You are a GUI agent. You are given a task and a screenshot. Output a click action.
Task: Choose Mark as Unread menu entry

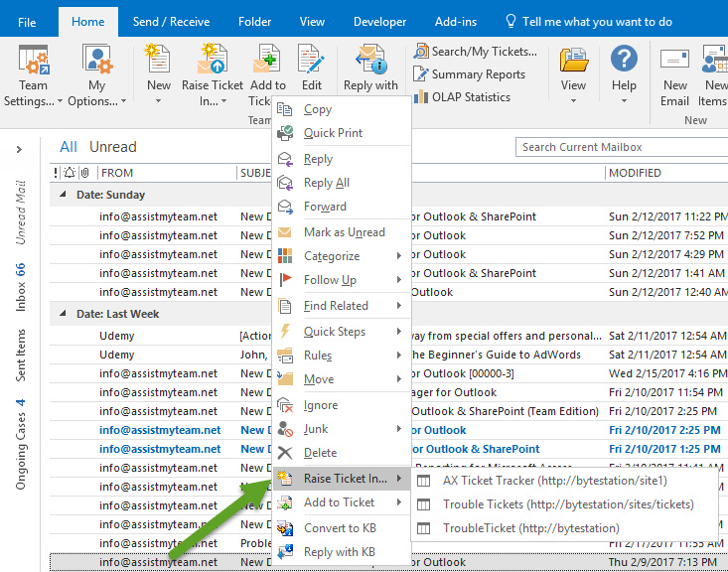344,232
